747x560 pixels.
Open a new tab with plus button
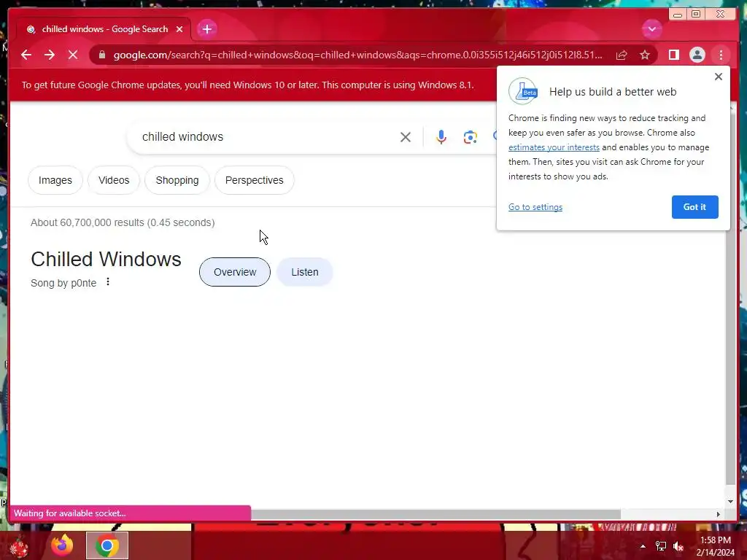pyautogui.click(x=206, y=29)
